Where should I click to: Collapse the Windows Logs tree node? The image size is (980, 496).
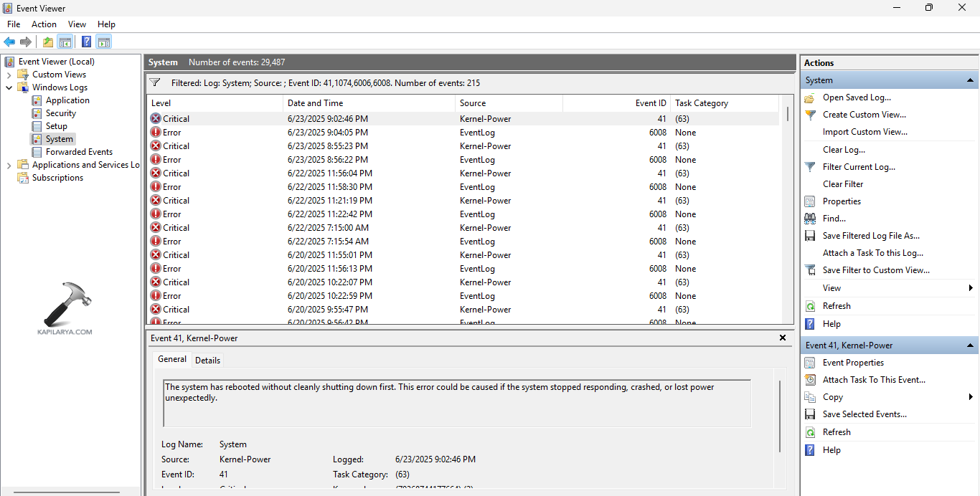(x=9, y=87)
